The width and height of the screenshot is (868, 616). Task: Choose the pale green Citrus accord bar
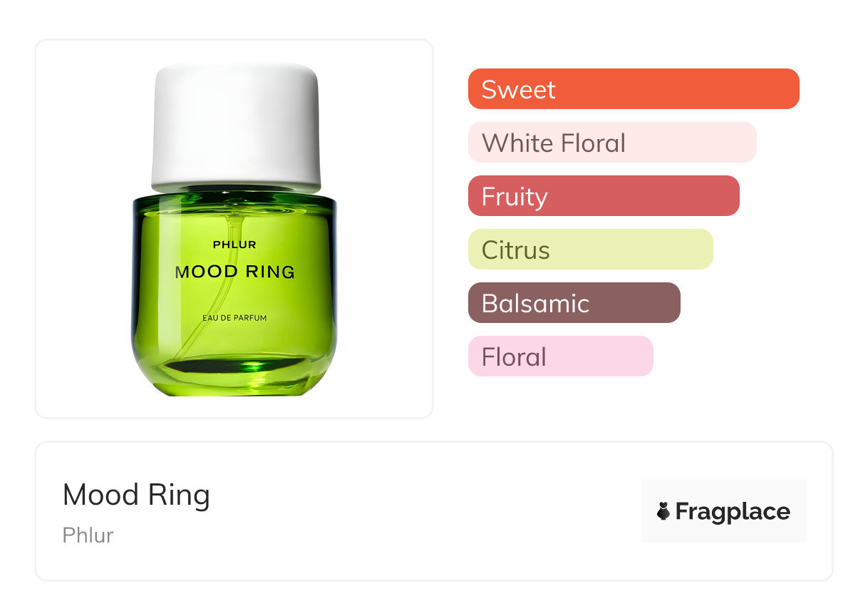590,250
